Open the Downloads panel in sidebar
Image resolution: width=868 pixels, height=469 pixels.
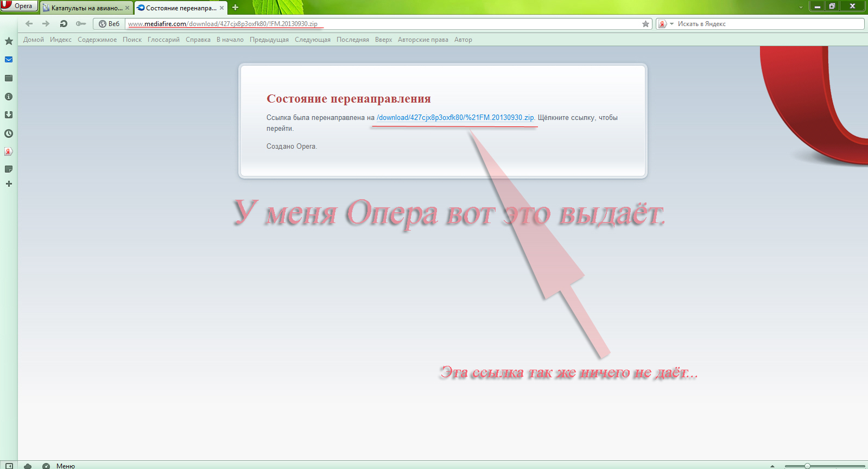9,115
